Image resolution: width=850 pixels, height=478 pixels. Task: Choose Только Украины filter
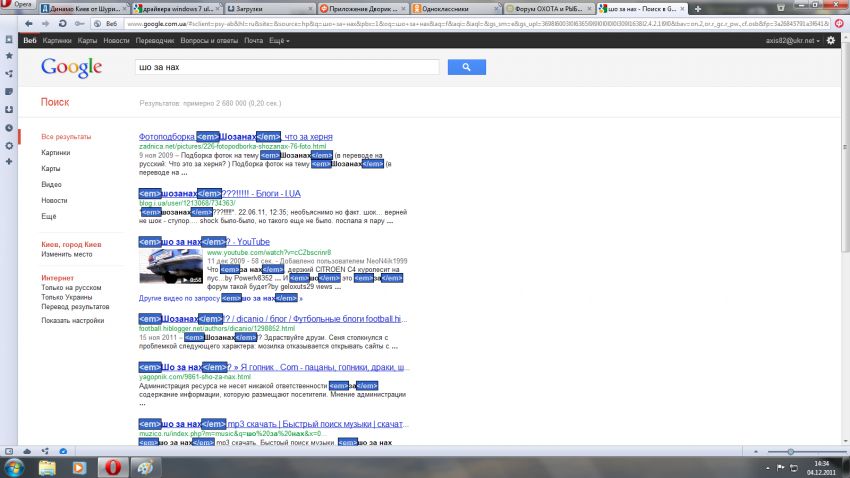pos(67,297)
